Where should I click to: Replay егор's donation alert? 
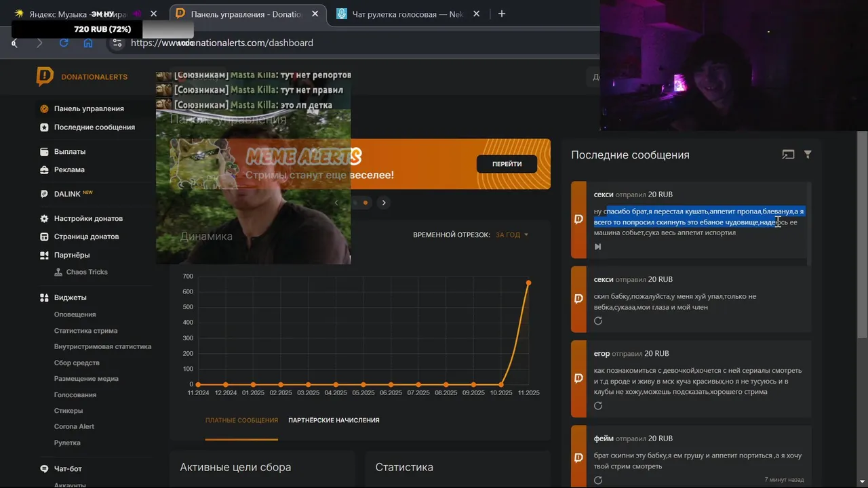coord(598,405)
